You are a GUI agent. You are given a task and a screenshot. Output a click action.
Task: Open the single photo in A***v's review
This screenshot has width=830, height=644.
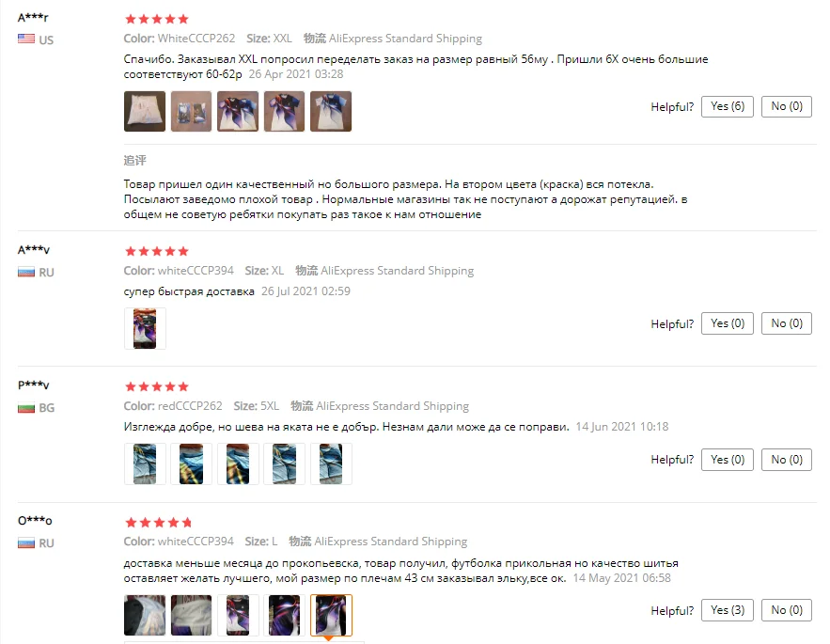pos(145,328)
